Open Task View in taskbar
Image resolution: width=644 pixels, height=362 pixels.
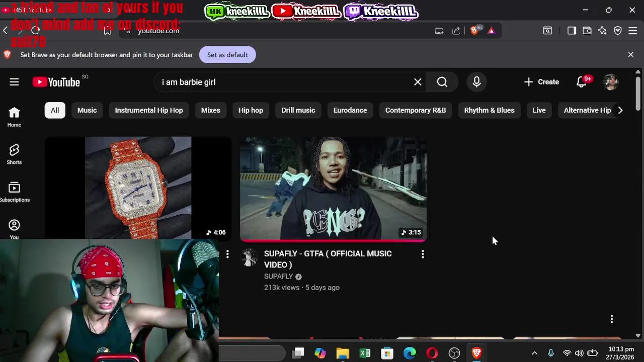[298, 353]
